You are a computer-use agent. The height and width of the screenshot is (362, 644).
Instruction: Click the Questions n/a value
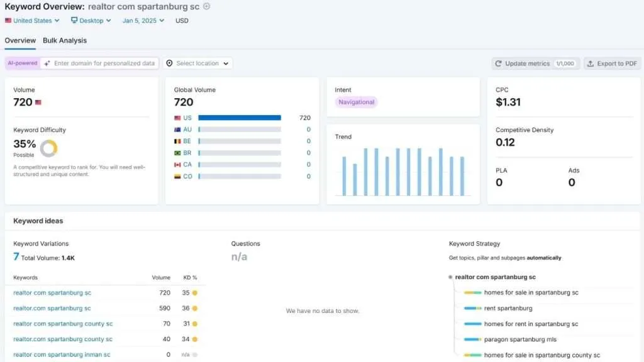tap(239, 257)
